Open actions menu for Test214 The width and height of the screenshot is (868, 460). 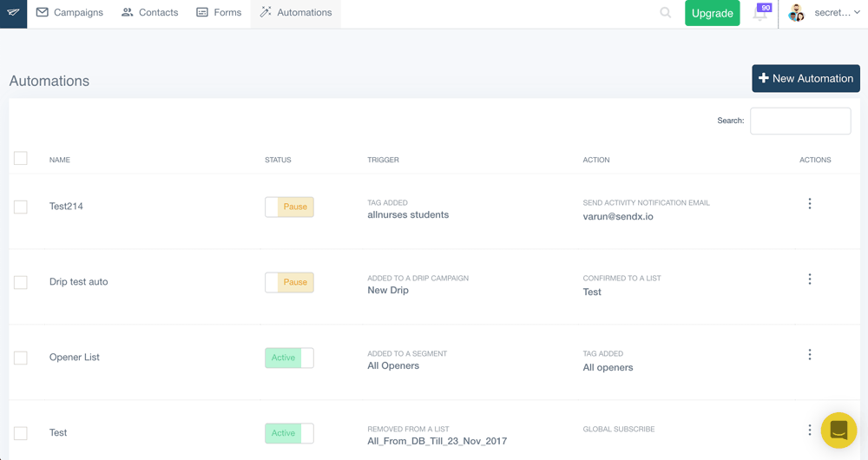click(809, 204)
